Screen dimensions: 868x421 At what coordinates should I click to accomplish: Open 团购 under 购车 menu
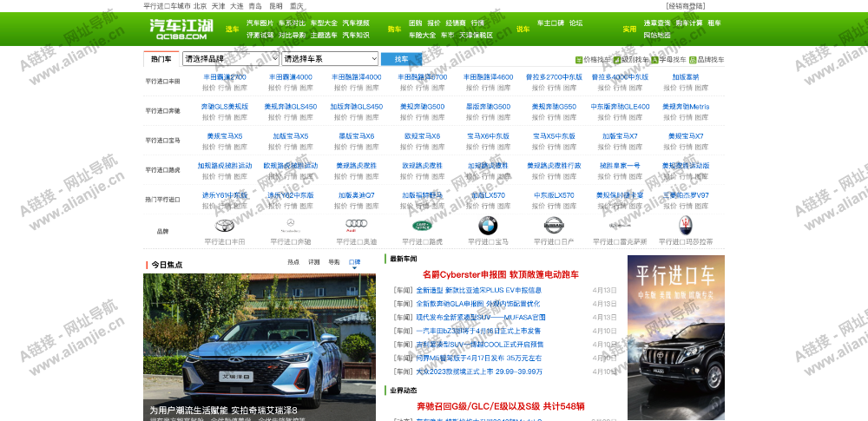[x=415, y=23]
